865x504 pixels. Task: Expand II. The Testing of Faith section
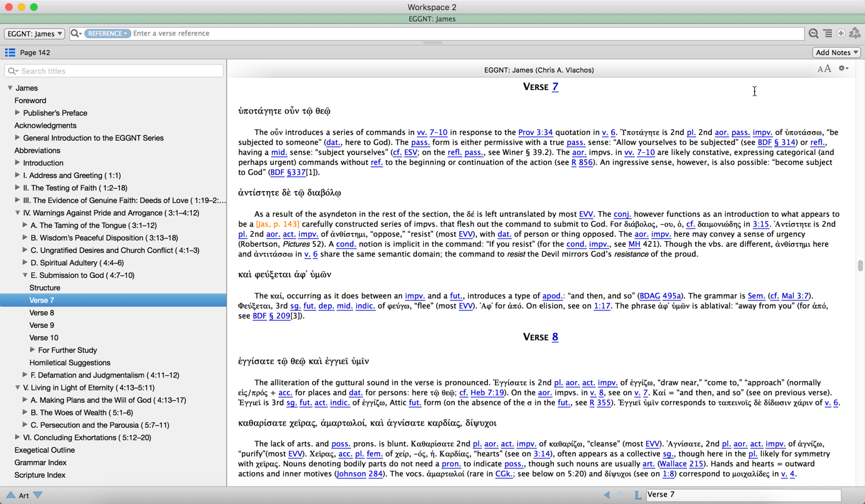click(17, 188)
